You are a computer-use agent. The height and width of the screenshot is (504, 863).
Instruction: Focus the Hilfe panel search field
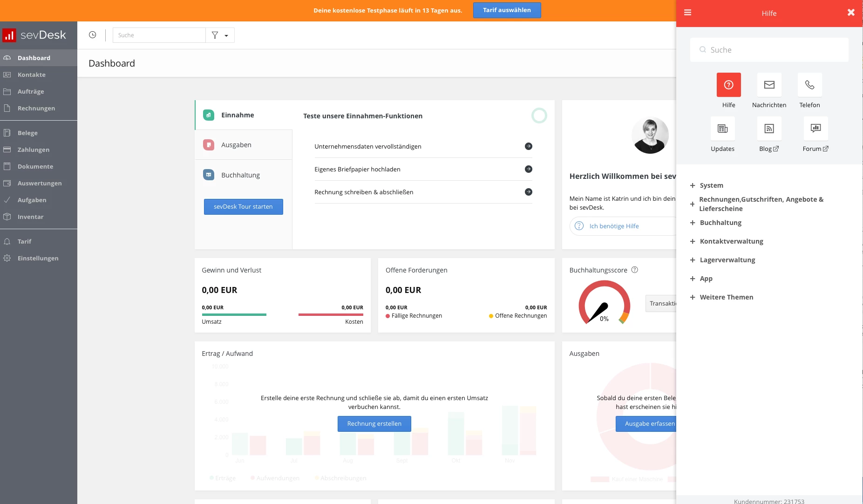tap(769, 50)
